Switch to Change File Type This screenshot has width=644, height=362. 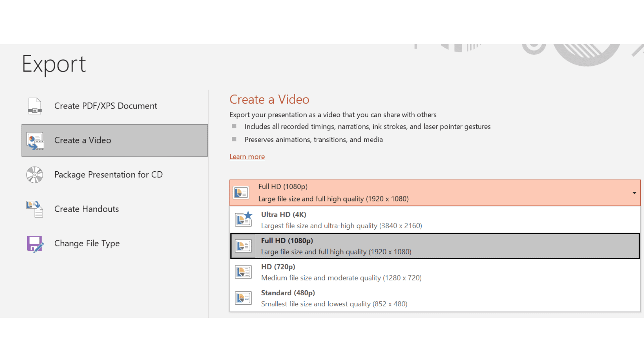coord(115,244)
